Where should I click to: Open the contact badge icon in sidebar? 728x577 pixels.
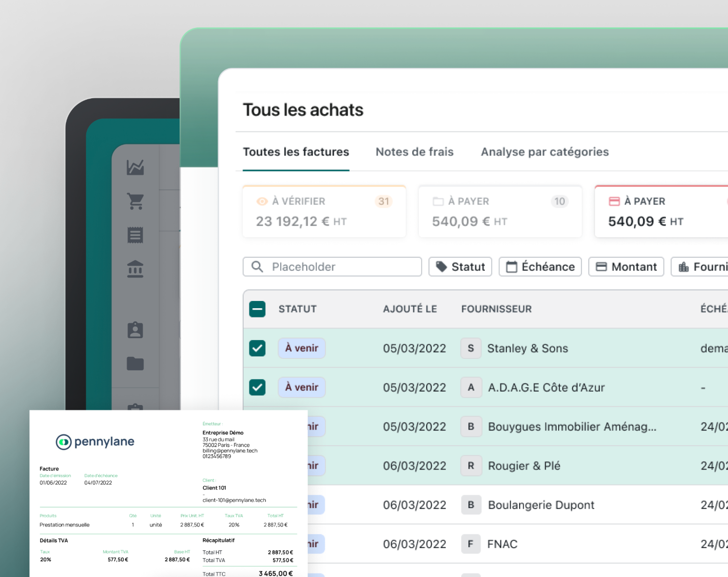(x=135, y=330)
